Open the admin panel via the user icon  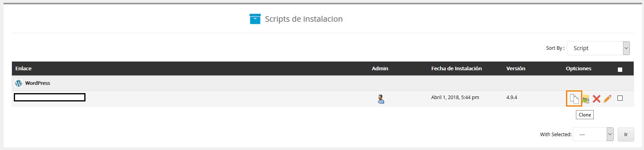click(381, 99)
